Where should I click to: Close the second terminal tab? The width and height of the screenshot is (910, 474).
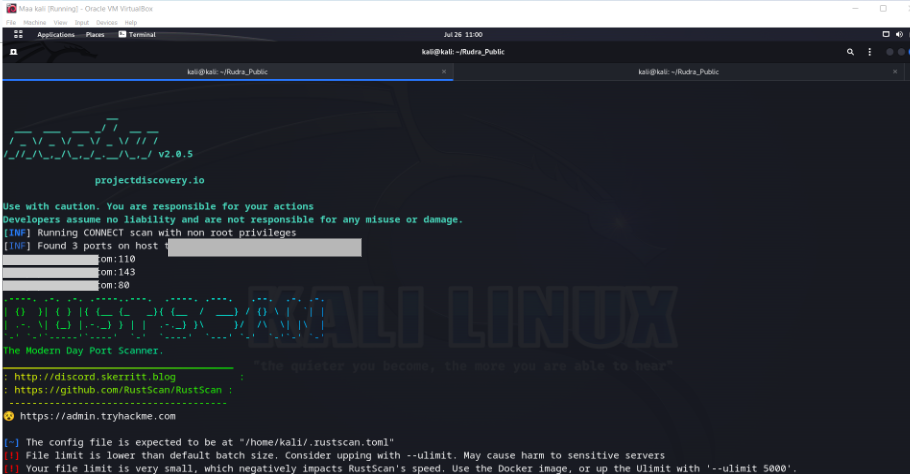coord(895,72)
